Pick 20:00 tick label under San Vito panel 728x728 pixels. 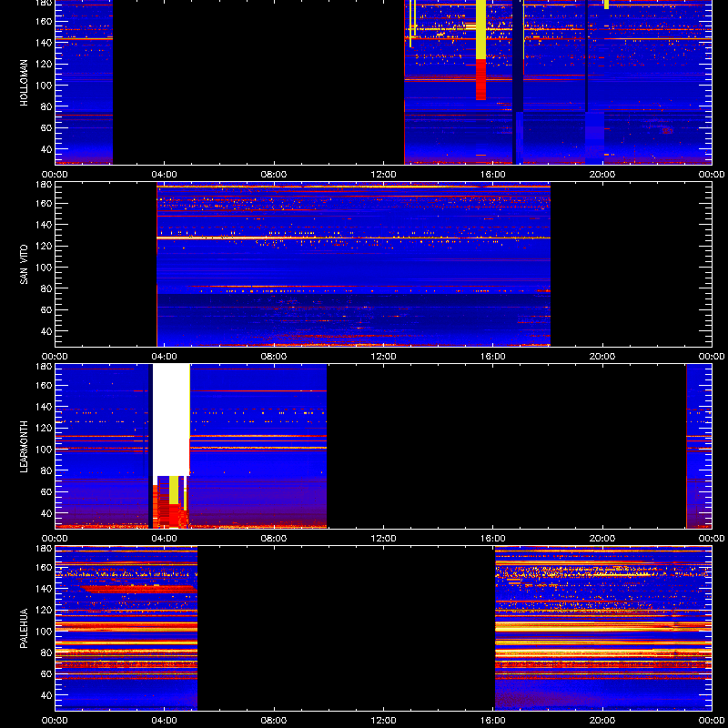602,357
